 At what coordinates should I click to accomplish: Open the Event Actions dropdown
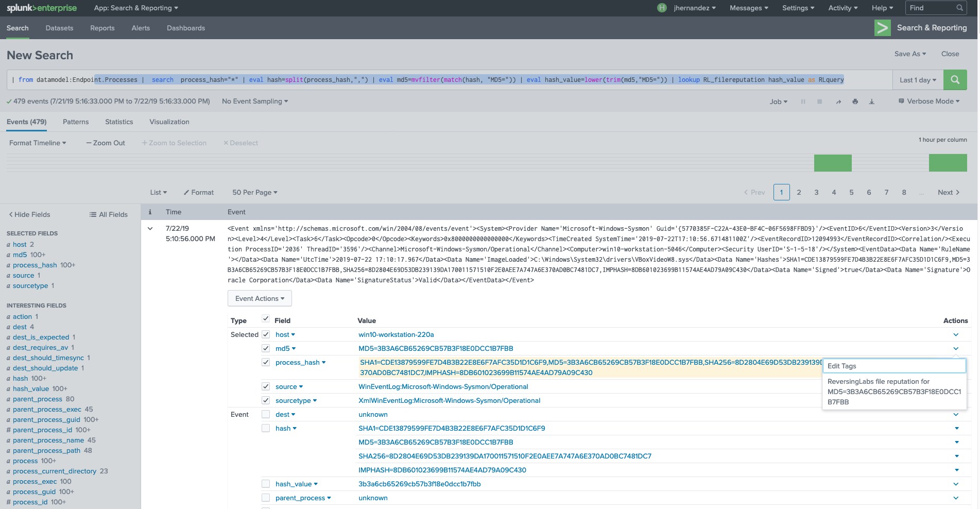pos(260,298)
